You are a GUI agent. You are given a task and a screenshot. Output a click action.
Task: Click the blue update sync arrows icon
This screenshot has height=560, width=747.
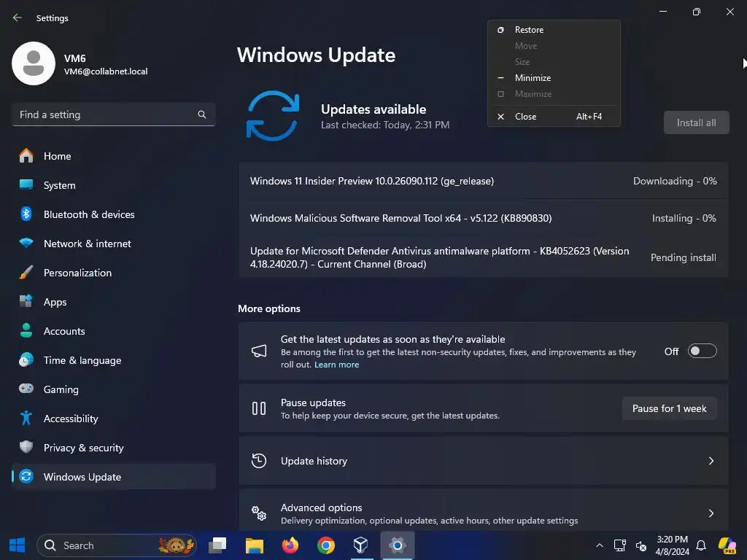(x=273, y=116)
